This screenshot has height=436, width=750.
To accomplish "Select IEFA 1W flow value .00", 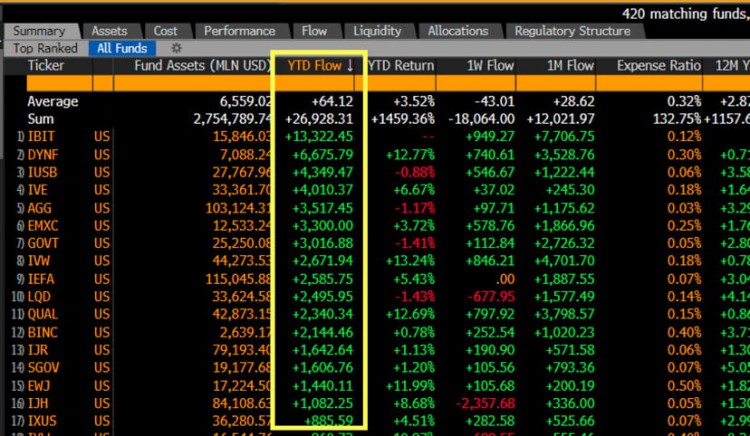I will pyautogui.click(x=503, y=279).
